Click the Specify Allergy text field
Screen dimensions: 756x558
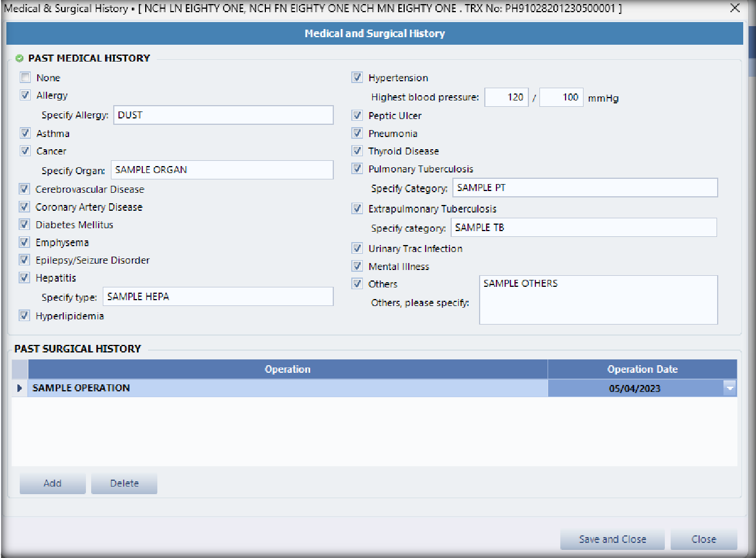223,115
